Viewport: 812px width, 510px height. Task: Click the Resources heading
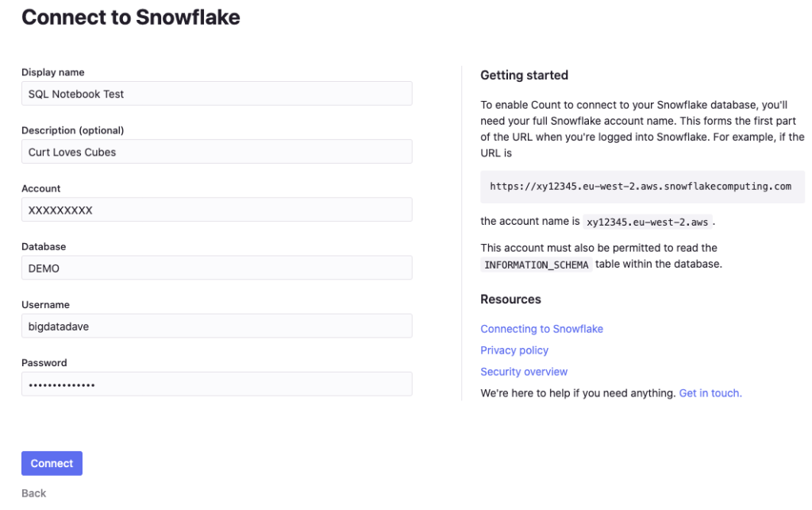pyautogui.click(x=510, y=299)
